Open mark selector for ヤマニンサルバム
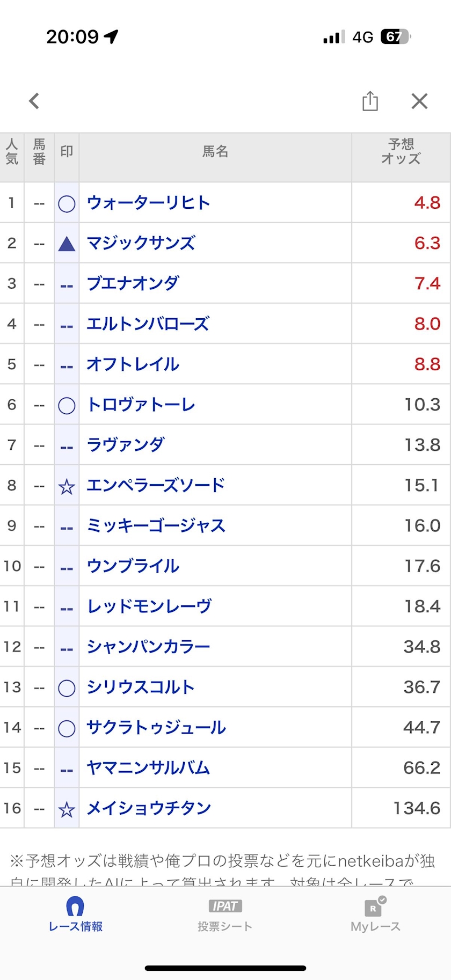Image resolution: width=451 pixels, height=980 pixels. (67, 769)
